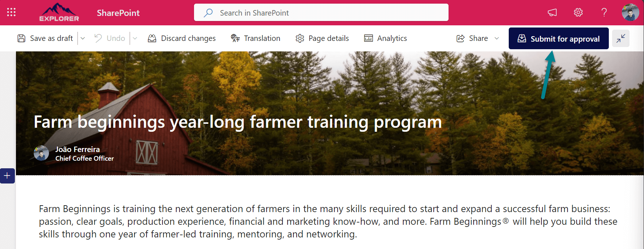
Task: Add a new section with the plus button
Action: (x=7, y=176)
